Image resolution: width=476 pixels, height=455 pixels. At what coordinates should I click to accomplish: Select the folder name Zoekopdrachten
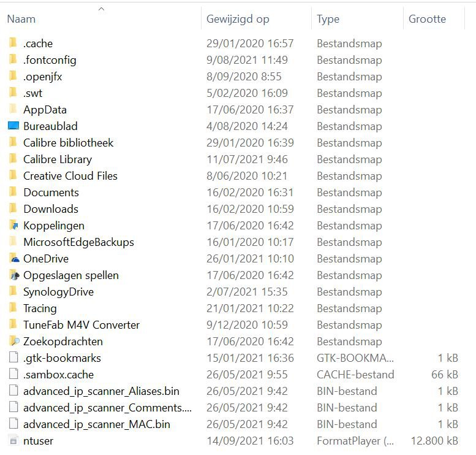coord(63,342)
